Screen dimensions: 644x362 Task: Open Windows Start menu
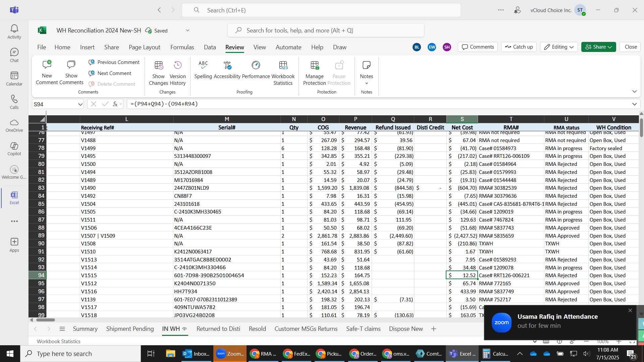pos(10,354)
